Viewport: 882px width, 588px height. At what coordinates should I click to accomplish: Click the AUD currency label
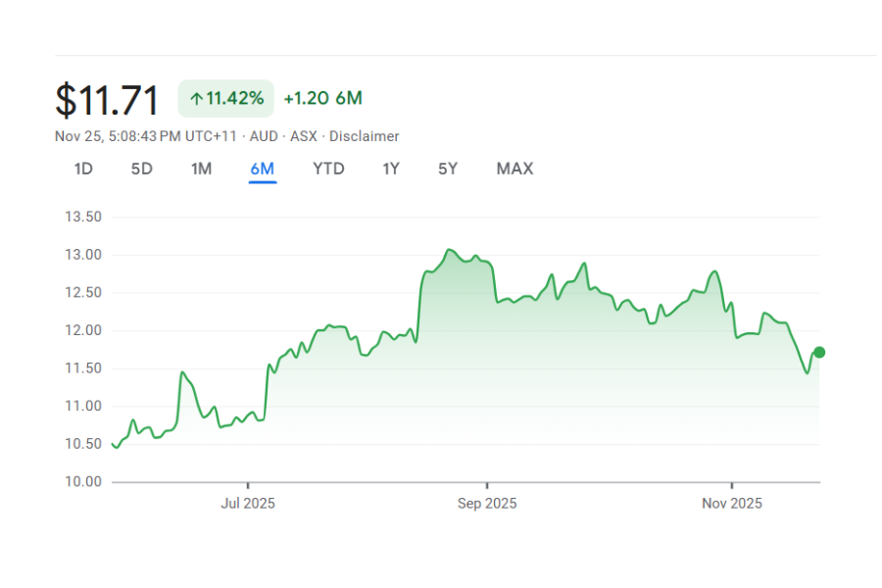(x=264, y=136)
